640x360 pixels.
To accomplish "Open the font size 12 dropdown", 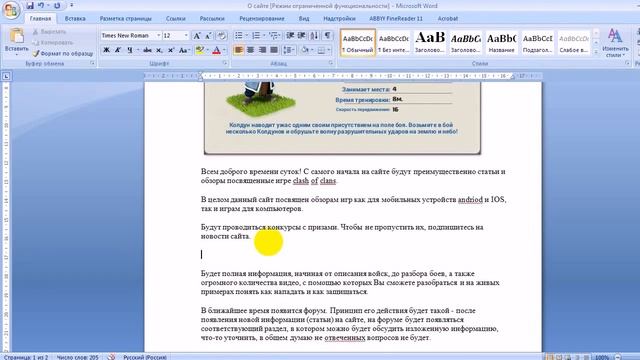I will (x=186, y=36).
